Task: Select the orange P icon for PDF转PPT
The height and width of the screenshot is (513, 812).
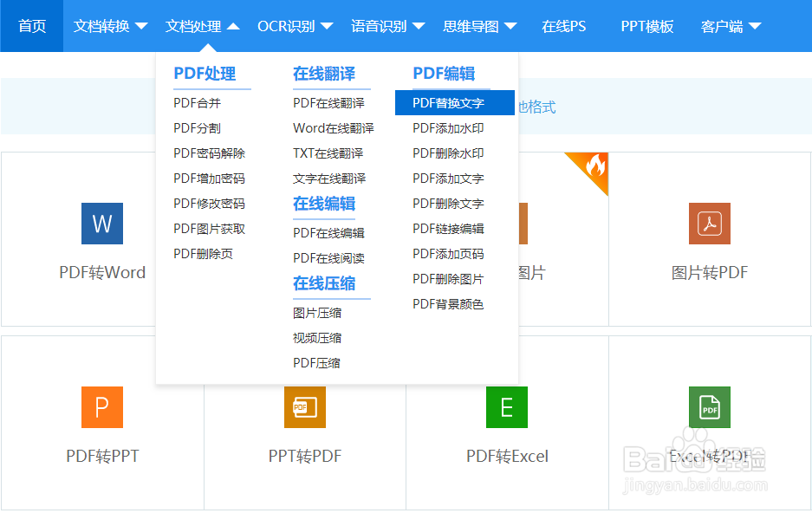Action: (101, 407)
